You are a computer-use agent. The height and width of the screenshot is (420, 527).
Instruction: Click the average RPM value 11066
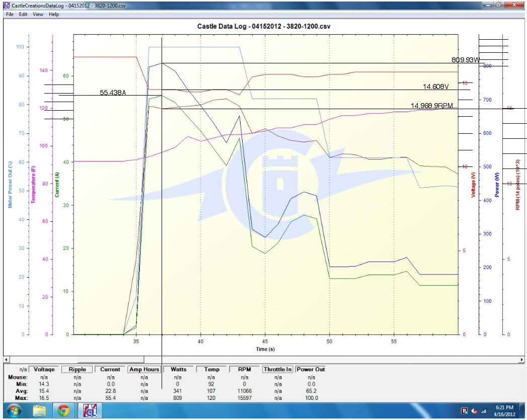(244, 391)
